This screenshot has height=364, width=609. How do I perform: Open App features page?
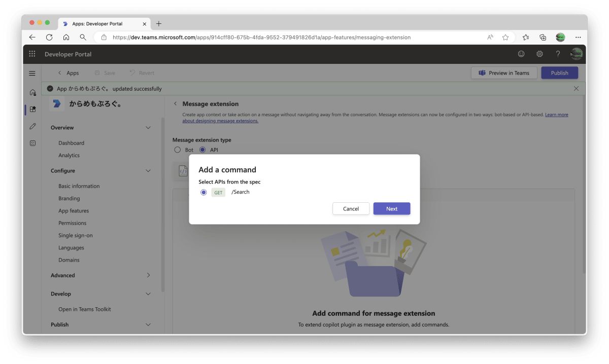[x=74, y=211]
